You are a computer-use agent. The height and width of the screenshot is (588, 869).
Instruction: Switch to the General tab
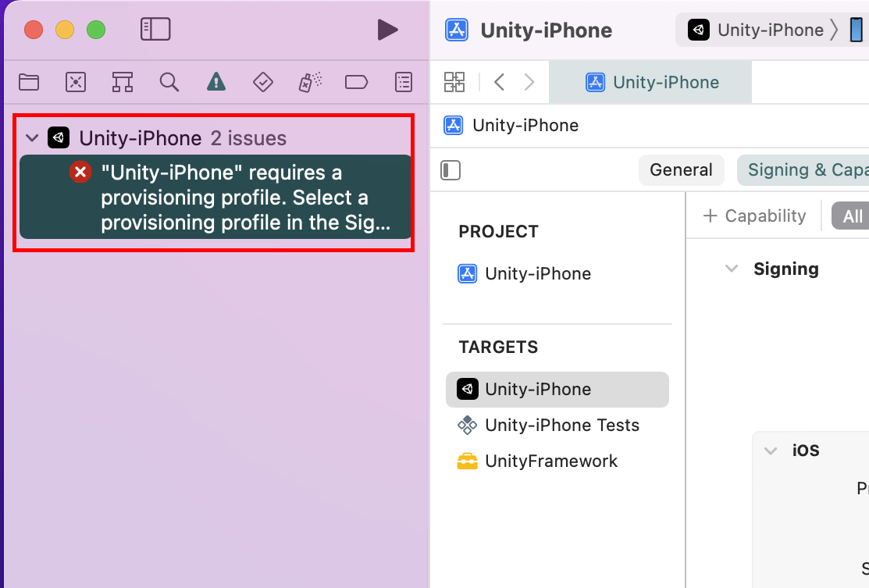coord(681,170)
